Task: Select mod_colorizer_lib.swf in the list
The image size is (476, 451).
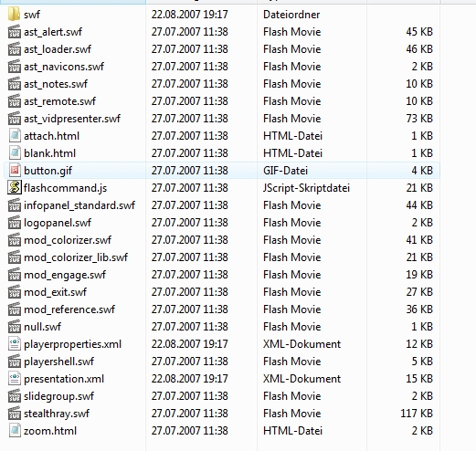Action: tap(76, 257)
